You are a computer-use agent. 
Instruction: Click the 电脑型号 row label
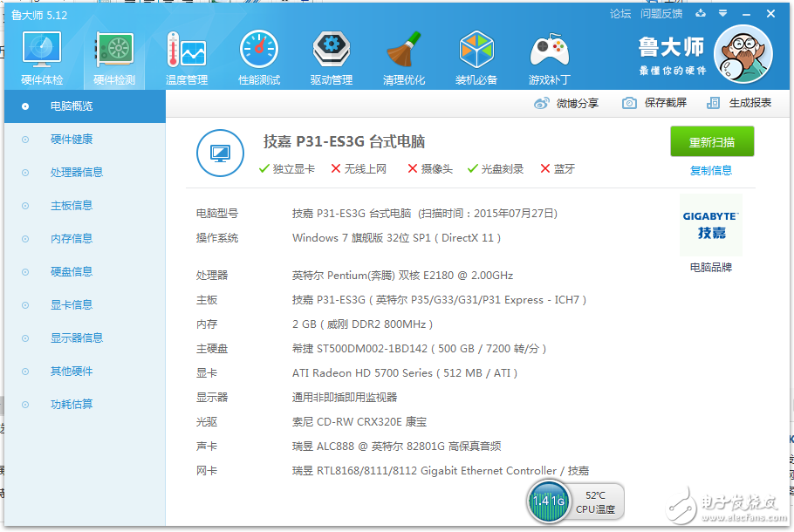click(217, 214)
